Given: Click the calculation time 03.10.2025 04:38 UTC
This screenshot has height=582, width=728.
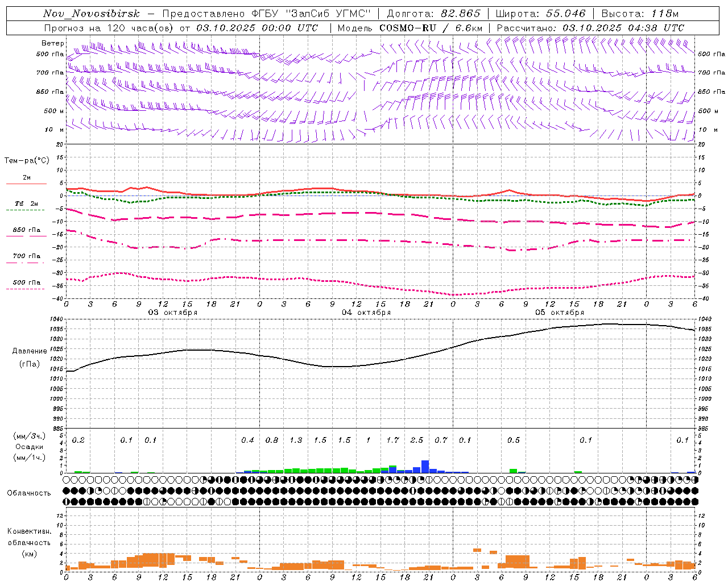Looking at the screenshot, I should coord(623,28).
